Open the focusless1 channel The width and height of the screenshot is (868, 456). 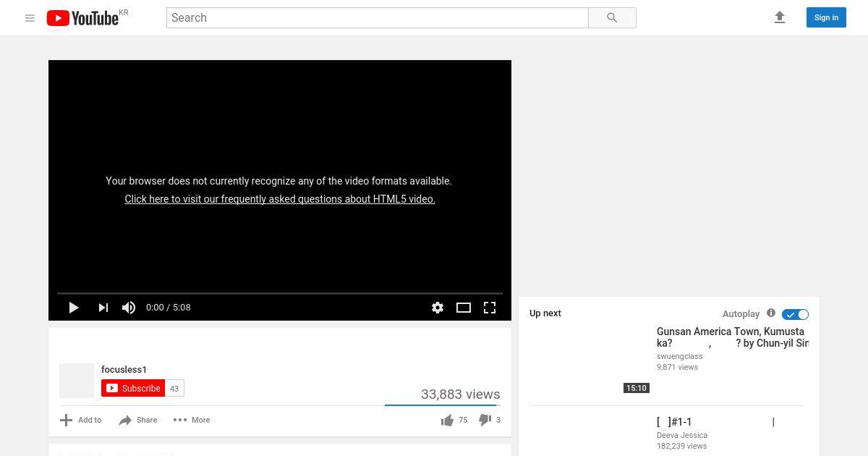(124, 369)
